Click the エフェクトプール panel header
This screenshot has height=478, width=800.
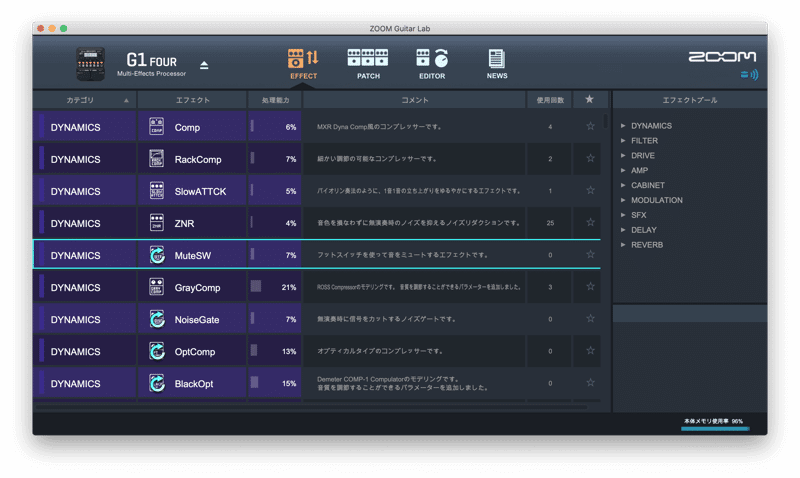point(690,100)
